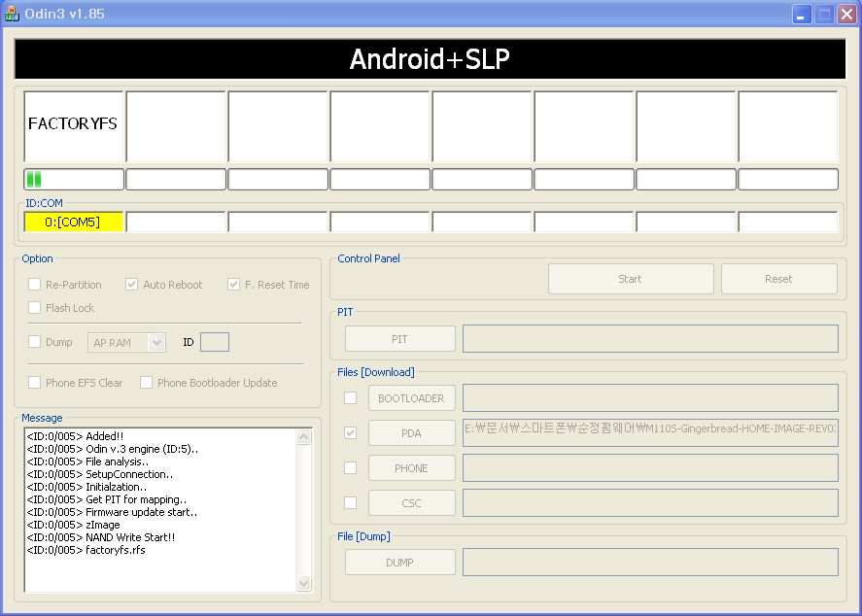The image size is (862, 616).
Task: Toggle the Re-Partition checkbox
Action: coord(35,285)
